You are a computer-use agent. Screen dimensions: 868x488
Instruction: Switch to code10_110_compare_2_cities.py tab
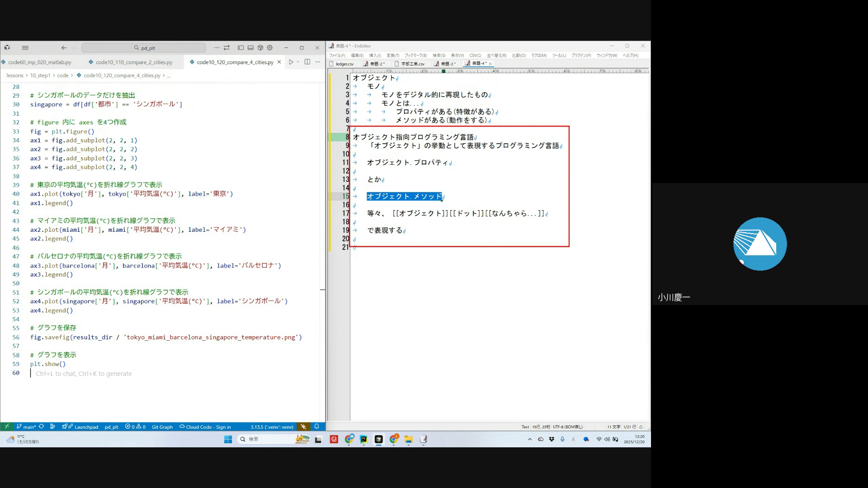[133, 62]
